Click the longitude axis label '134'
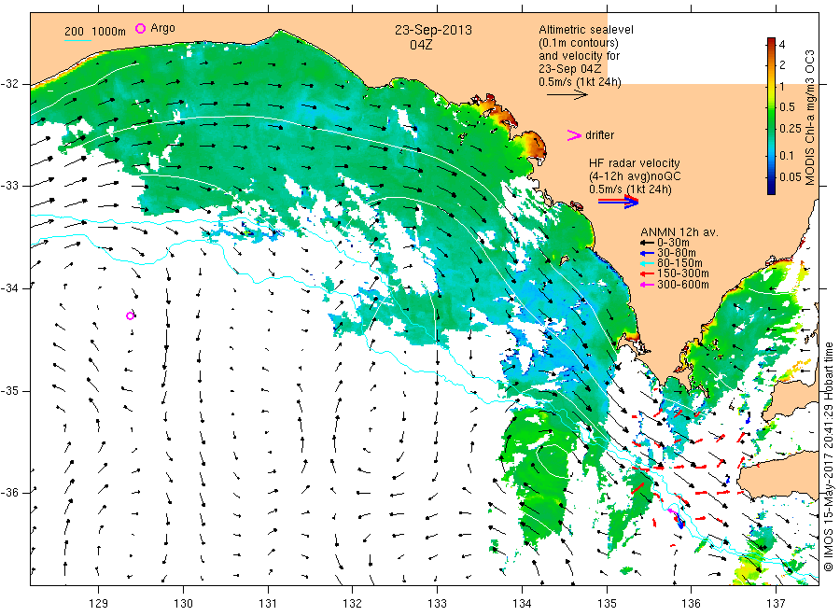 click(522, 604)
